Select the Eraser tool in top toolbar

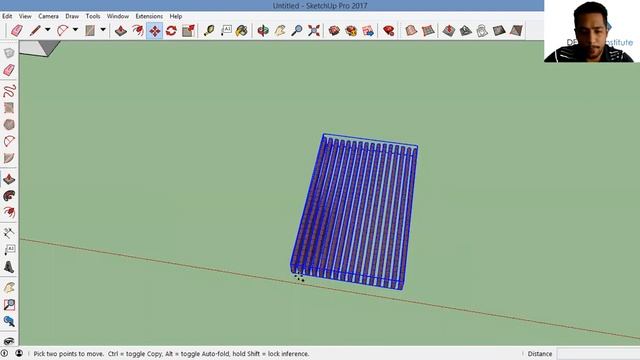tap(16, 31)
